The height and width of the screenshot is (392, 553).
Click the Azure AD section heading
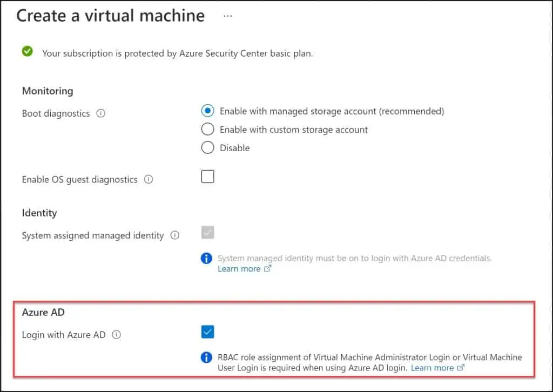click(43, 312)
